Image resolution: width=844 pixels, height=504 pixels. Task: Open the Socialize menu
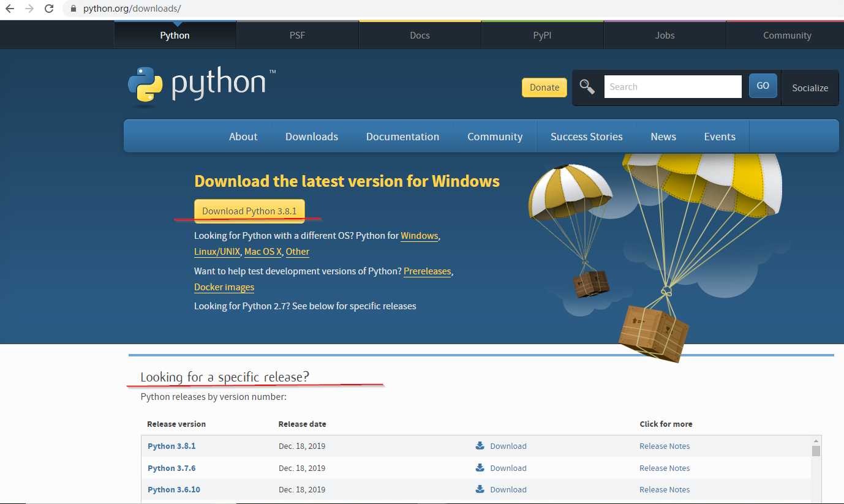(x=810, y=88)
